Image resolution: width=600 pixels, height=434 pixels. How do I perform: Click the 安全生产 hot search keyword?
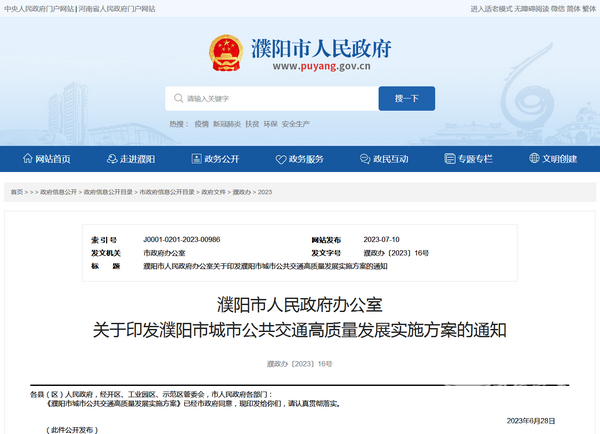click(x=296, y=123)
